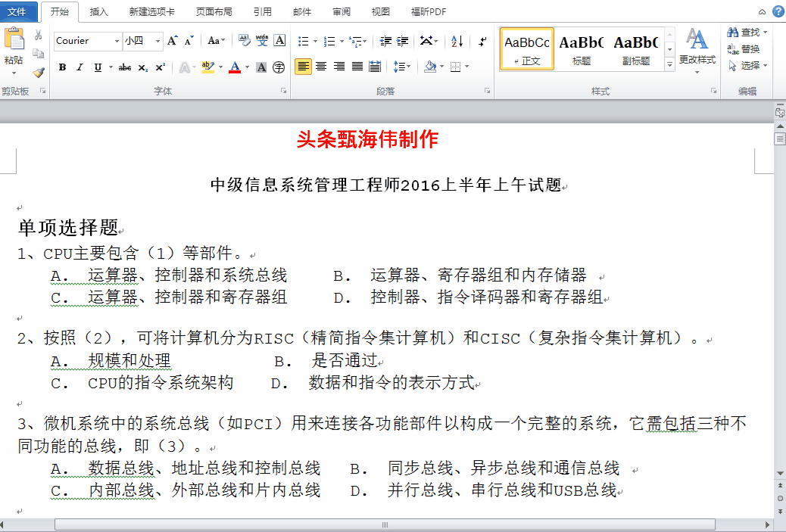
Task: Open the font size 小四 dropdown
Action: pos(158,41)
